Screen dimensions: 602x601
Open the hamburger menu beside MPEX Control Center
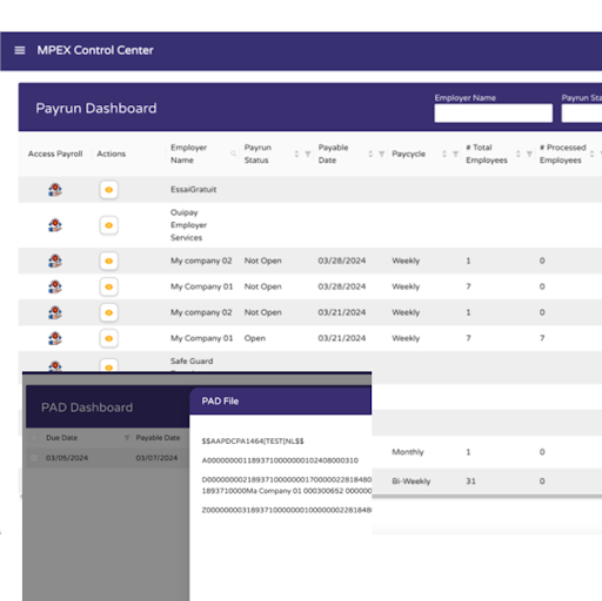point(19,50)
